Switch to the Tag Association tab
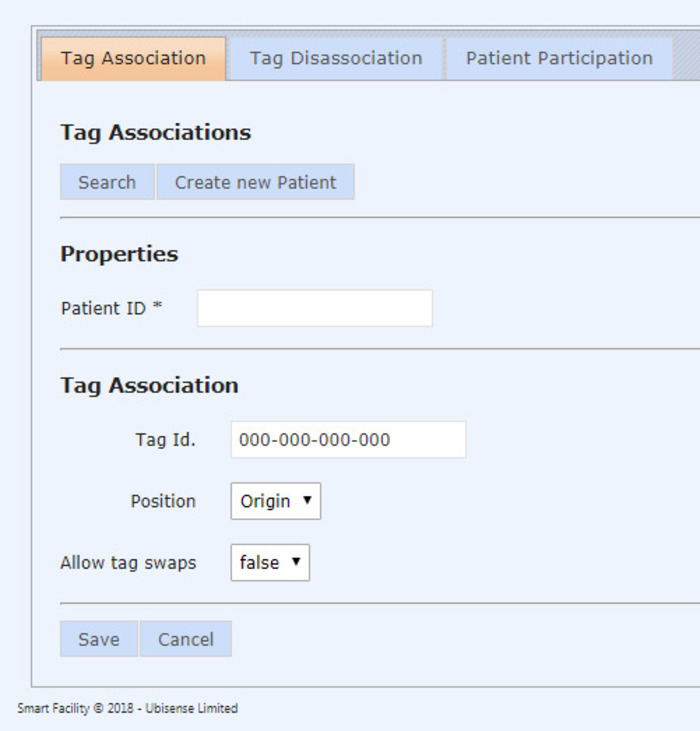 coord(133,58)
